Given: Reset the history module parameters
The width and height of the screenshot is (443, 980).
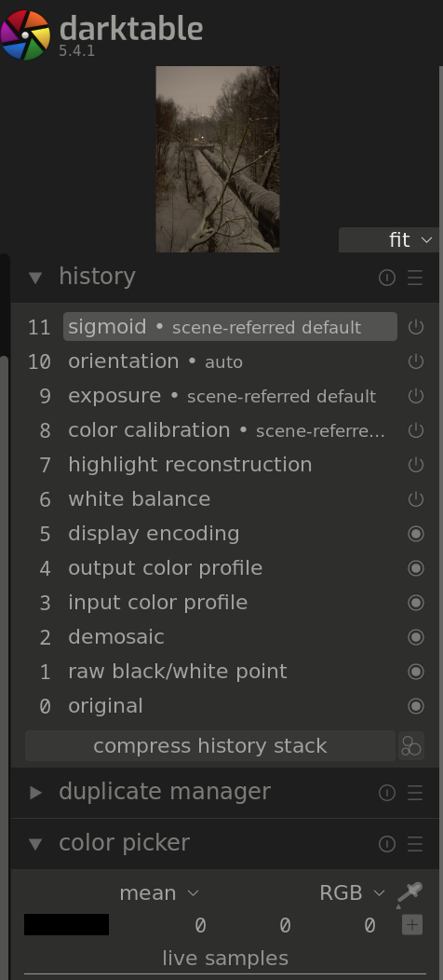Looking at the screenshot, I should [387, 278].
